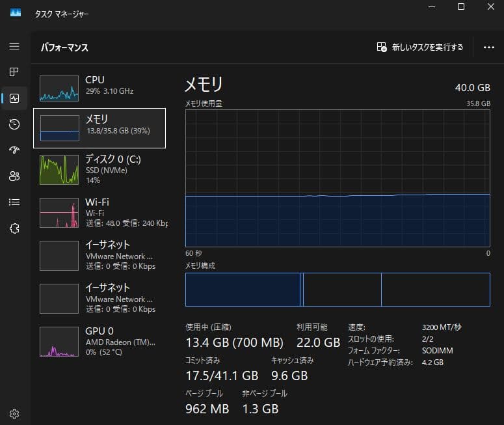Open the hamburger navigation menu
The image size is (504, 425).
coord(14,46)
